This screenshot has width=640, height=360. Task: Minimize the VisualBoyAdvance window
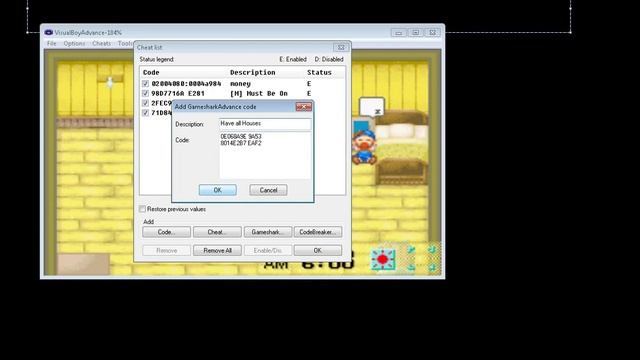(398, 32)
